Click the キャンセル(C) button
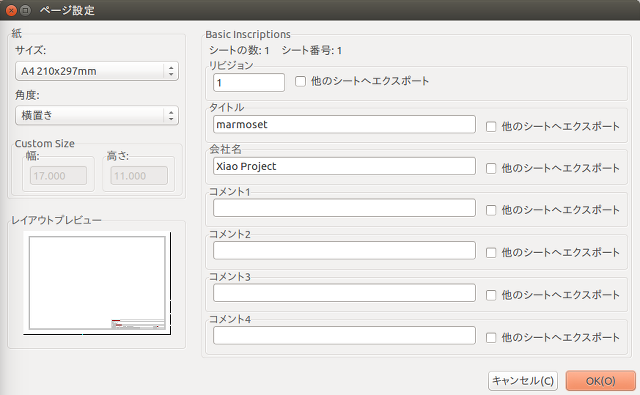This screenshot has height=395, width=640. pos(523,381)
